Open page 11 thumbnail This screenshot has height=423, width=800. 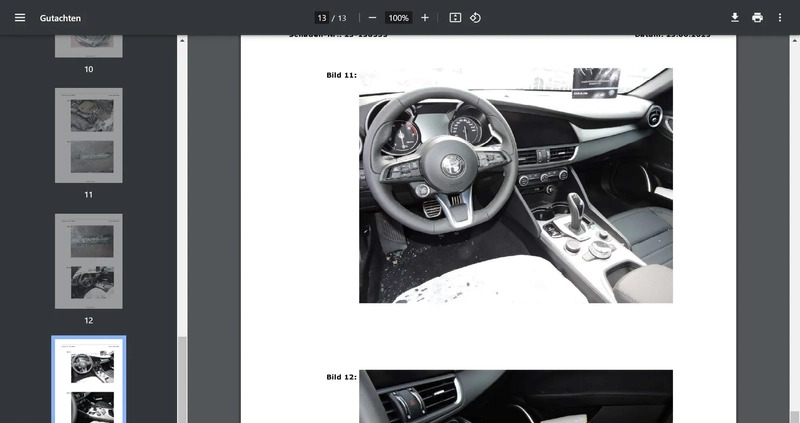click(x=89, y=135)
